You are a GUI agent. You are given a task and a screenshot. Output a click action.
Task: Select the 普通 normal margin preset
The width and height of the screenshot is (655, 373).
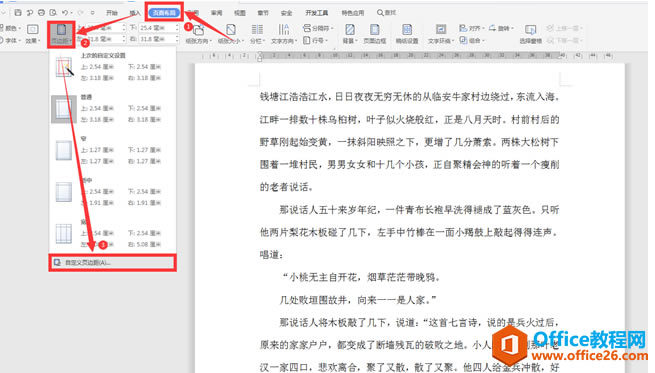[112, 109]
